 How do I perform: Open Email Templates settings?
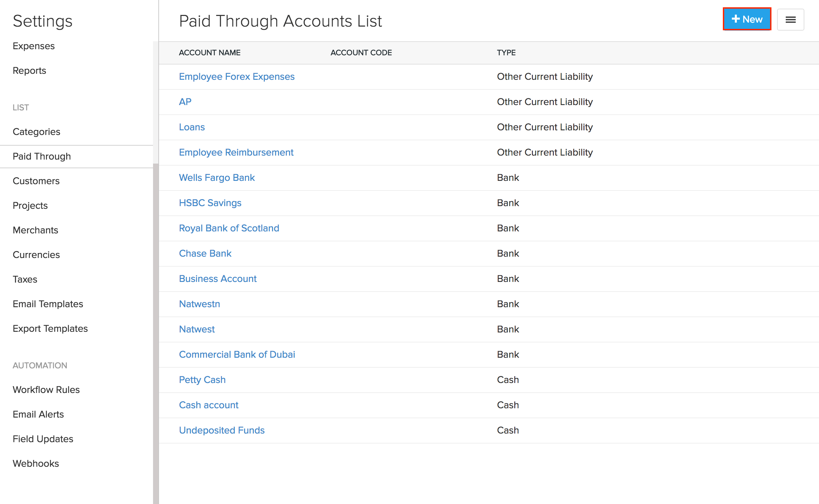coord(48,304)
